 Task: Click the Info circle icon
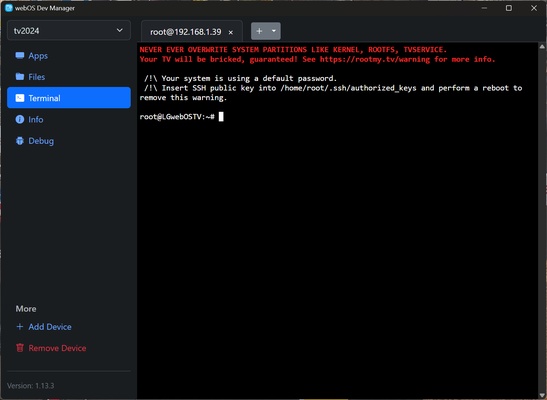click(x=20, y=119)
